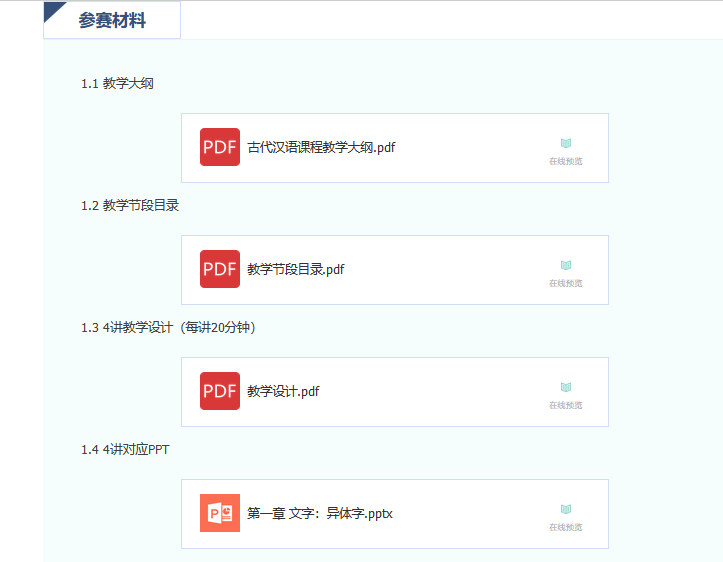723x562 pixels.
Task: Hit the book preview icon for 教学节段目录.pdf
Action: click(x=565, y=266)
